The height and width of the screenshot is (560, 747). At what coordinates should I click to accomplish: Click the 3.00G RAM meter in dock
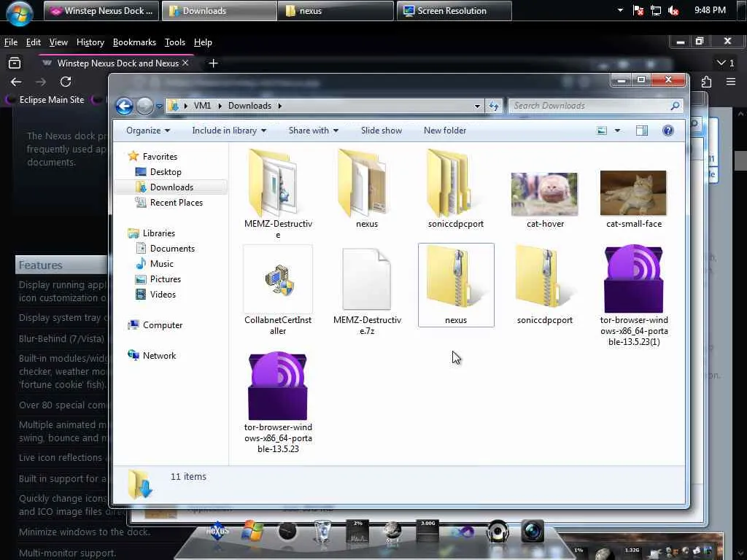click(427, 531)
